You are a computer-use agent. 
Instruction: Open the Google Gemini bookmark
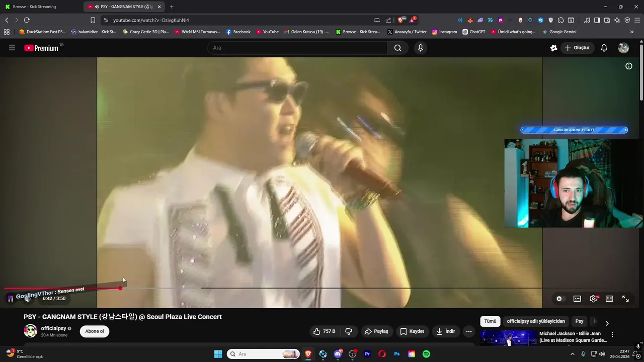(559, 32)
